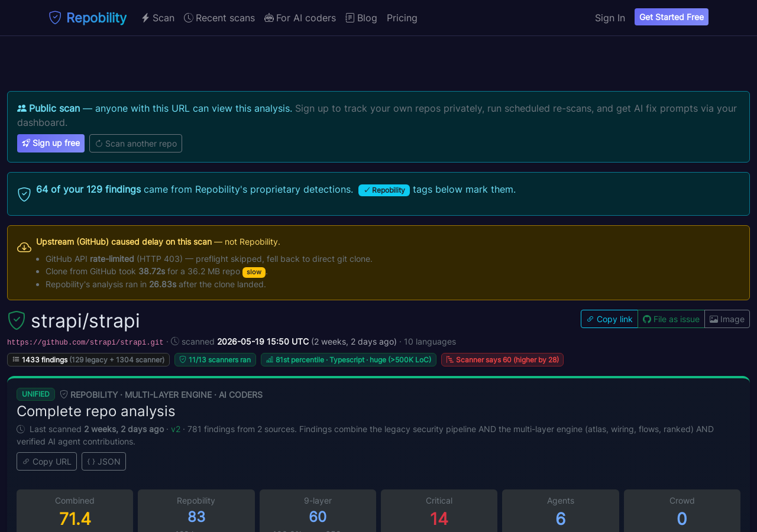Click the Image export button
757x532 pixels.
point(727,319)
